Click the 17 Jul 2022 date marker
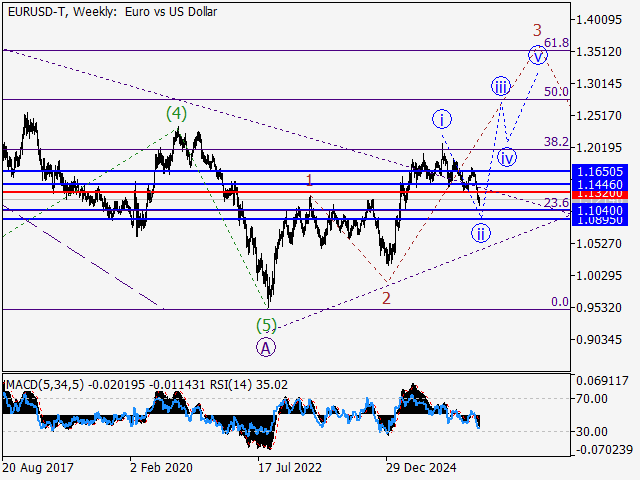Screen dimensions: 640x480 click(x=290, y=467)
